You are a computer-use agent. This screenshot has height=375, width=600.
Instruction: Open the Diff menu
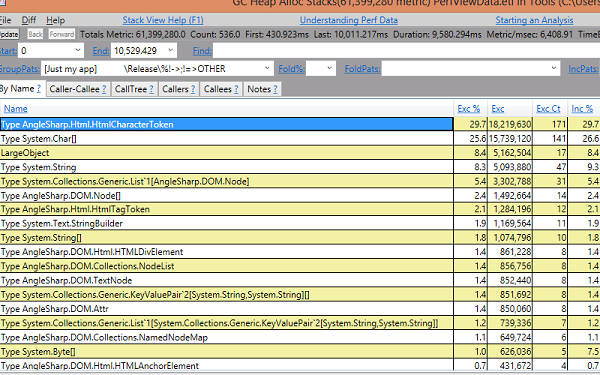[x=29, y=20]
